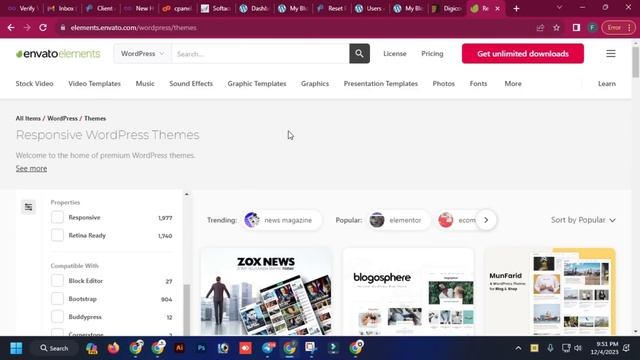
Task: Open the Pricing link
Action: (x=432, y=53)
